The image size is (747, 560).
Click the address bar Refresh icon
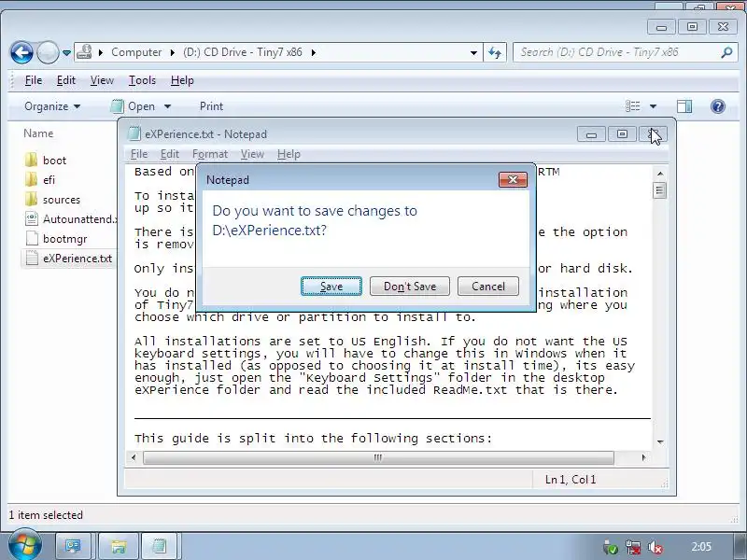(x=495, y=52)
